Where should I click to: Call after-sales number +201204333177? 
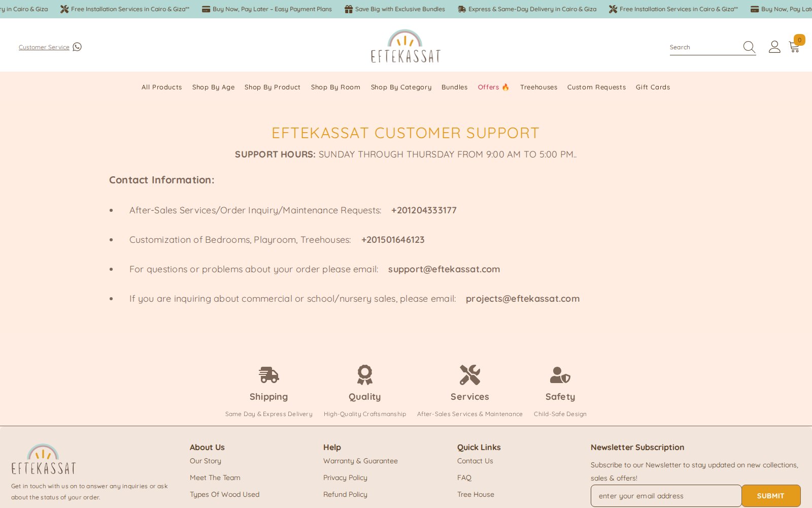click(x=424, y=210)
